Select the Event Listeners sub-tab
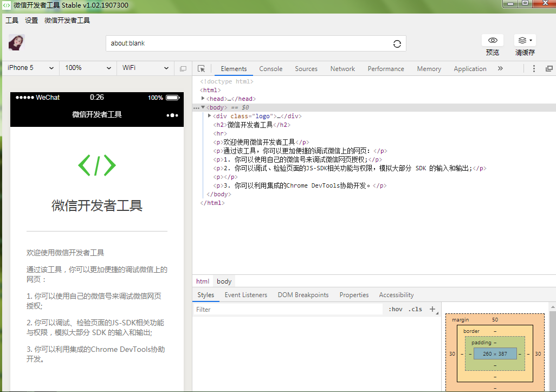556x392 pixels. coord(245,295)
